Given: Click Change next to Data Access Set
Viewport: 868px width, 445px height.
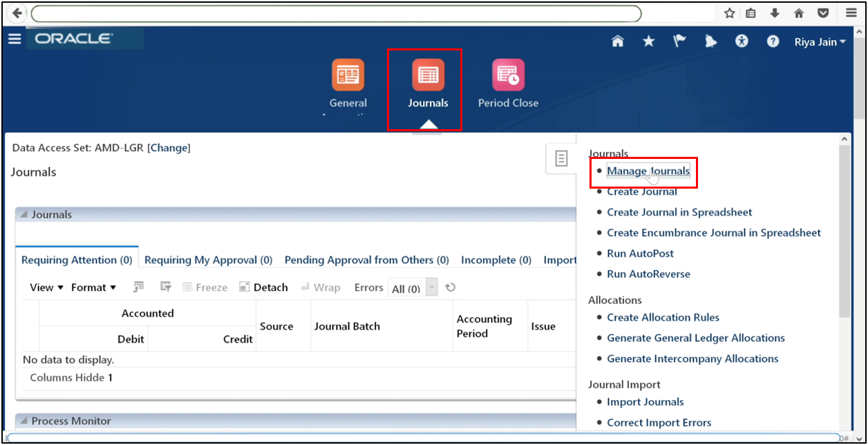Looking at the screenshot, I should pos(169,148).
